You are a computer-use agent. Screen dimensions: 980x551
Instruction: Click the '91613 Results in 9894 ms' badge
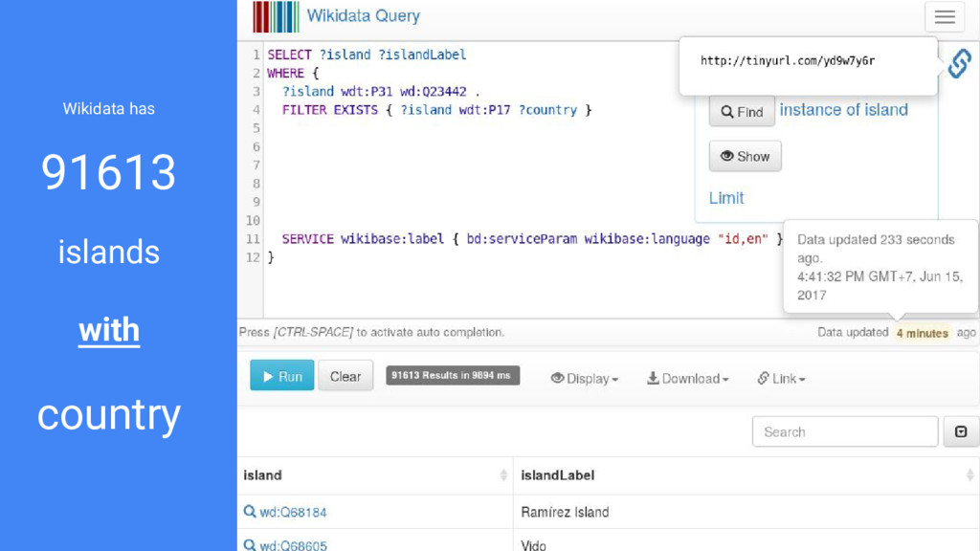[x=453, y=375]
